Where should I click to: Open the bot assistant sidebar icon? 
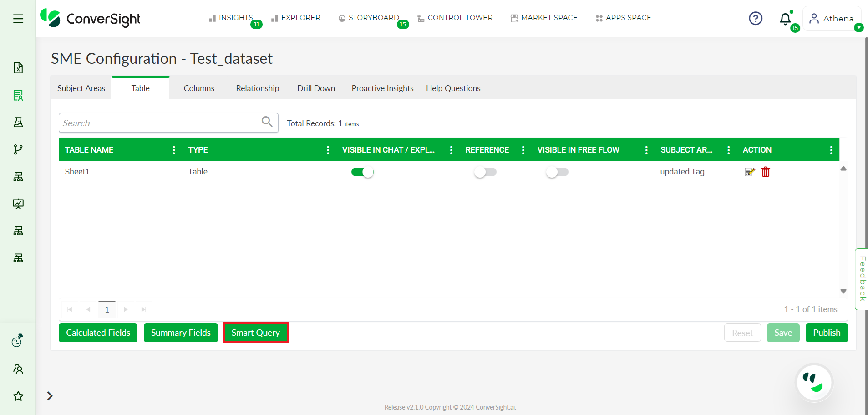18,340
